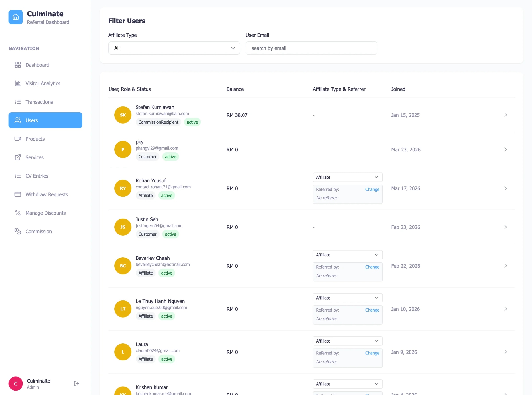Open Services page
The height and width of the screenshot is (395, 532).
[45, 157]
